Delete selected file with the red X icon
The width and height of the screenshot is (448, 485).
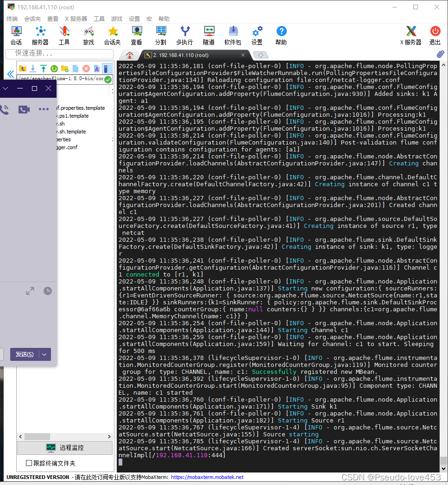coord(86,69)
